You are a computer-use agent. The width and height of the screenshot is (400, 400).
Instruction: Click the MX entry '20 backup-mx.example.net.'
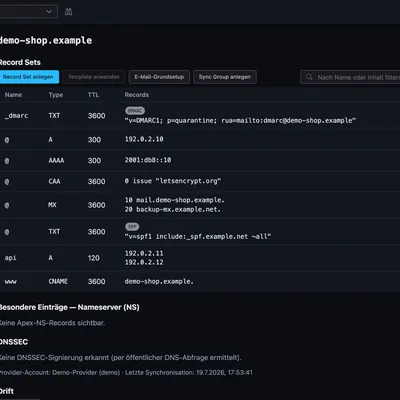coord(173,209)
